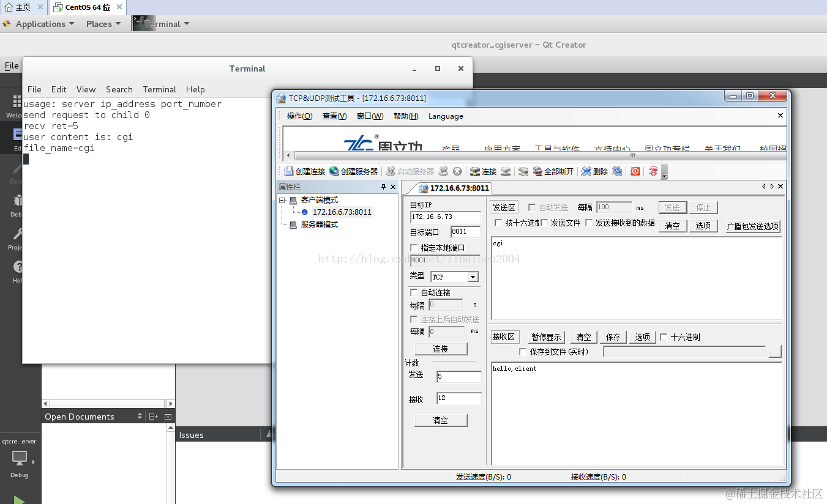Click the 创建服务器 (create server) globe icon

334,171
